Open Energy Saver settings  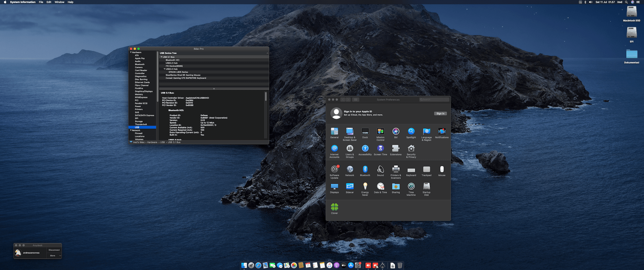[x=365, y=186]
